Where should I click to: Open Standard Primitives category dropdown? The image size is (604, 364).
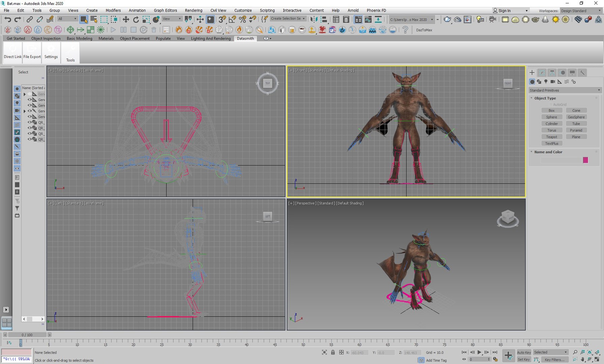tap(565, 90)
